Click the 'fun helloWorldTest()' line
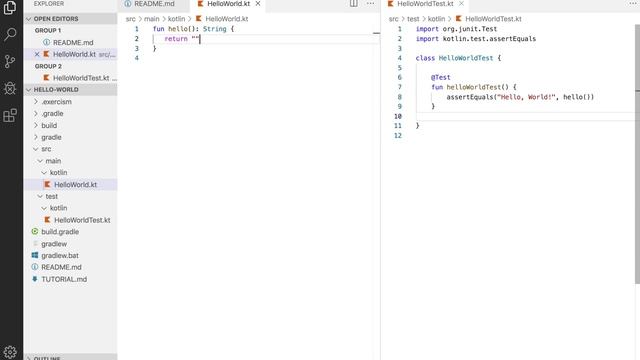 click(473, 87)
